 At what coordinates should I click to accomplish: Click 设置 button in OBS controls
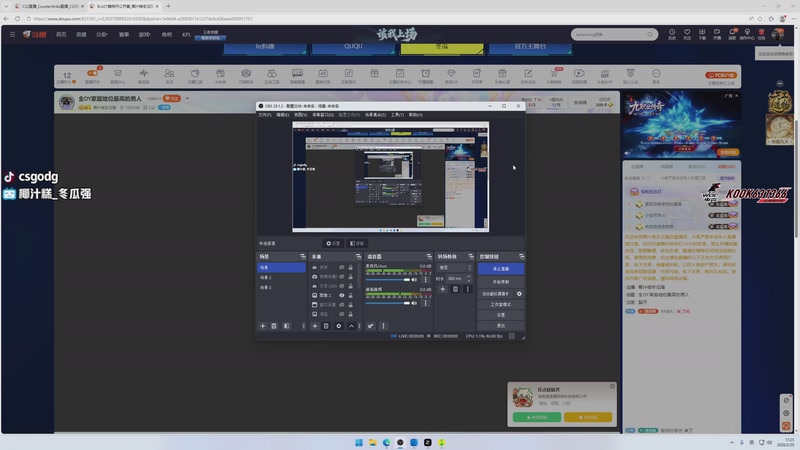point(501,315)
